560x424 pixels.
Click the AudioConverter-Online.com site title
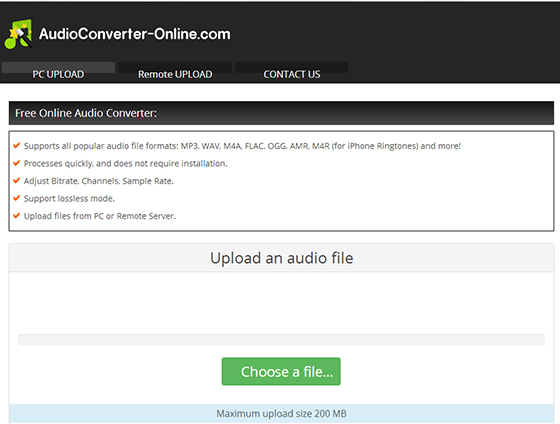(x=135, y=34)
